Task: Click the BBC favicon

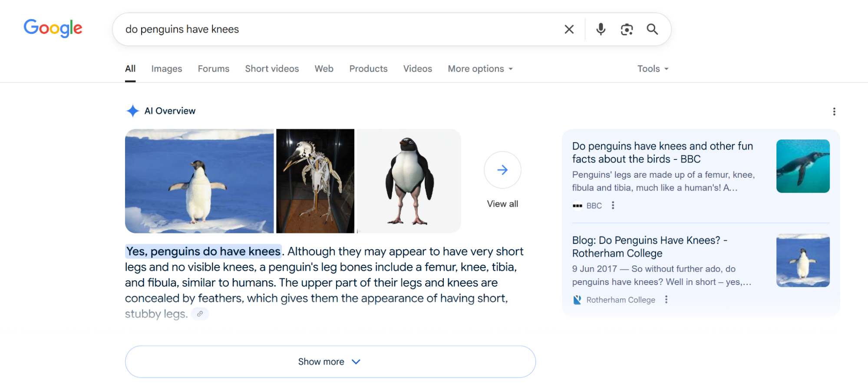Action: tap(577, 206)
